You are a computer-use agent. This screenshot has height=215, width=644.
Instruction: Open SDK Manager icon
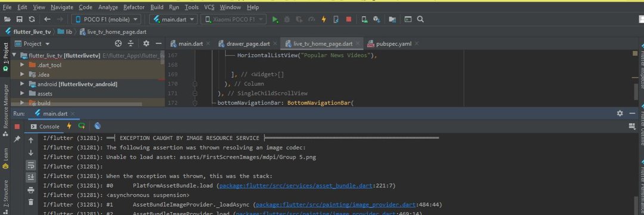point(377,19)
